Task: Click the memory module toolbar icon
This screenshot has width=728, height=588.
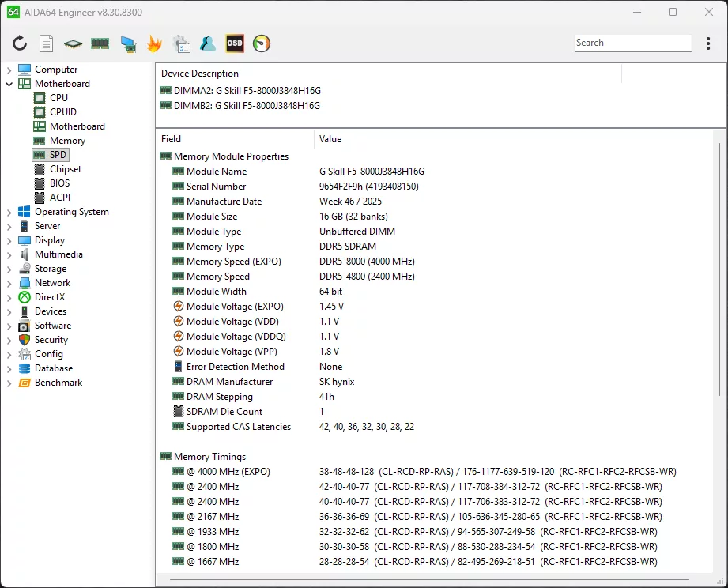Action: tap(100, 43)
